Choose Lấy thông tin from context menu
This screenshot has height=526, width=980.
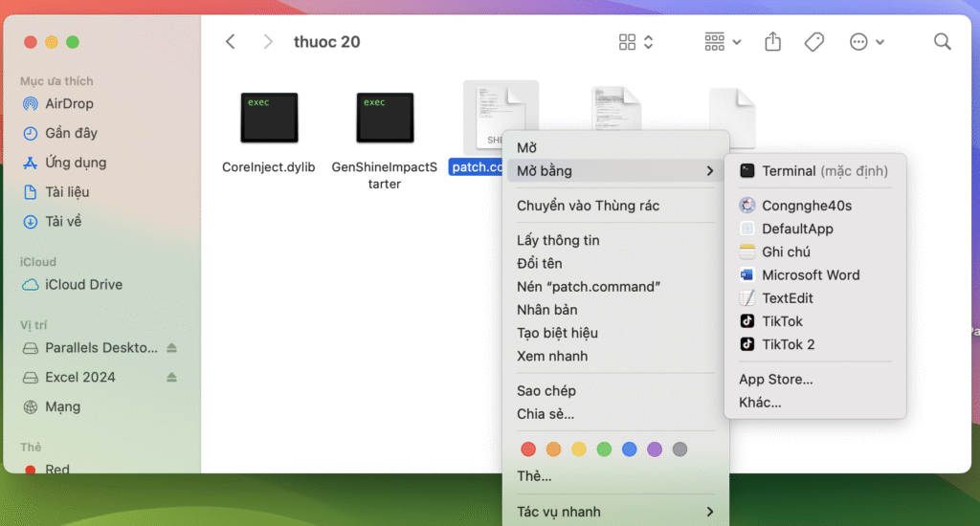tap(558, 240)
